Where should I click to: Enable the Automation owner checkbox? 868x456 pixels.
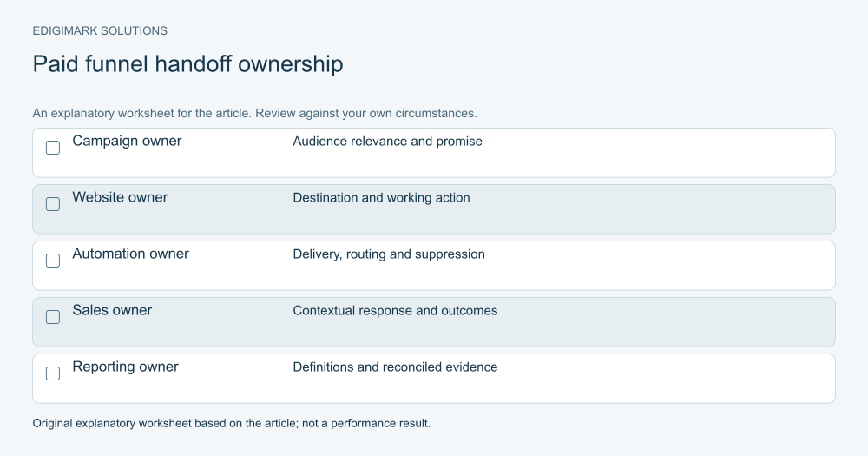coord(53,261)
